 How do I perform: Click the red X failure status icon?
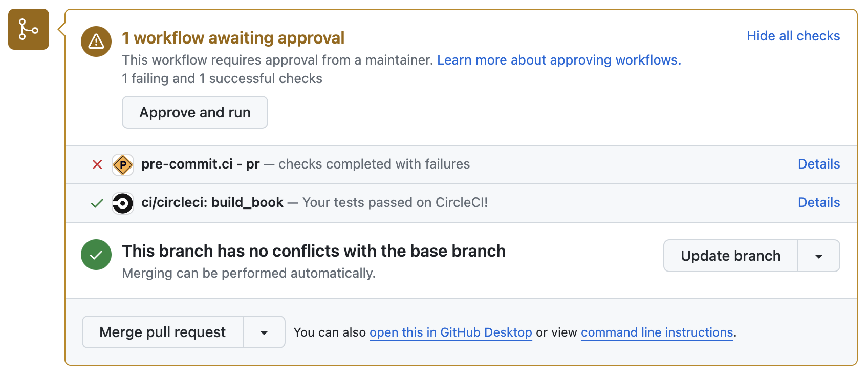point(97,164)
